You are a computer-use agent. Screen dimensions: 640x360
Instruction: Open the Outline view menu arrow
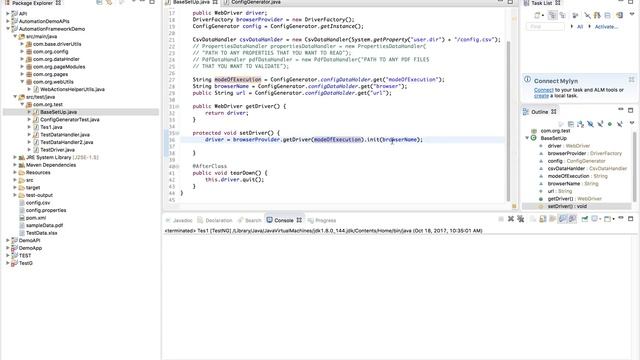pyautogui.click(x=632, y=123)
